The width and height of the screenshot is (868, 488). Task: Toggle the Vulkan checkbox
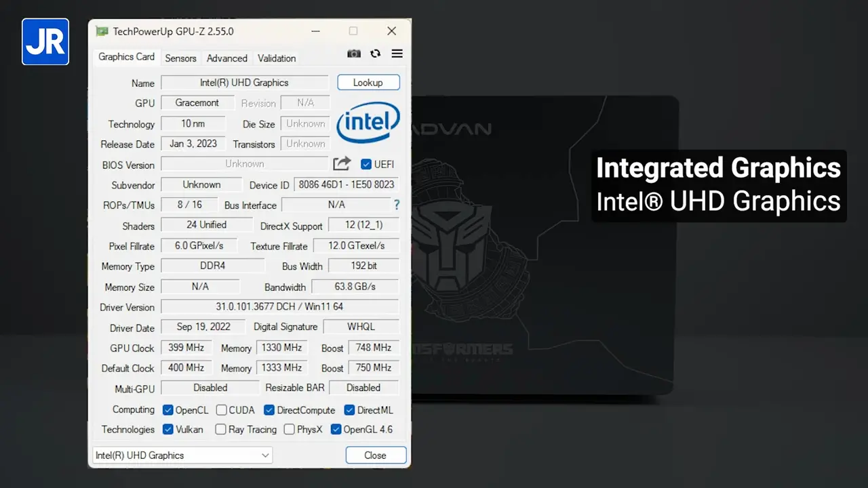[168, 429]
